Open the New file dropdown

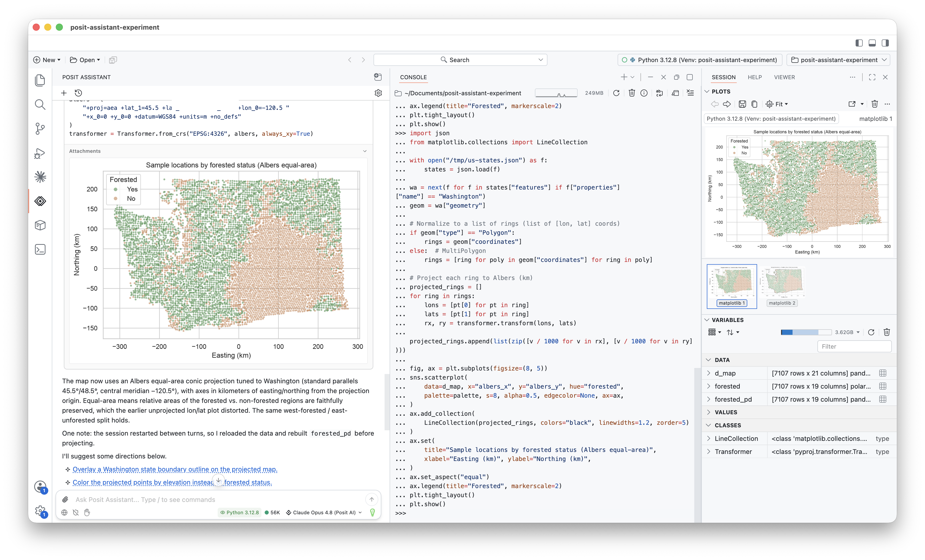point(47,60)
